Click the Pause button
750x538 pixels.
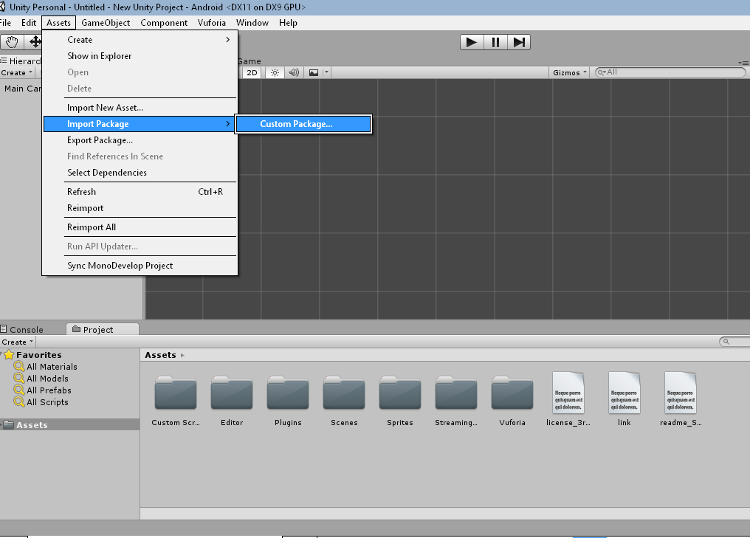coord(496,42)
